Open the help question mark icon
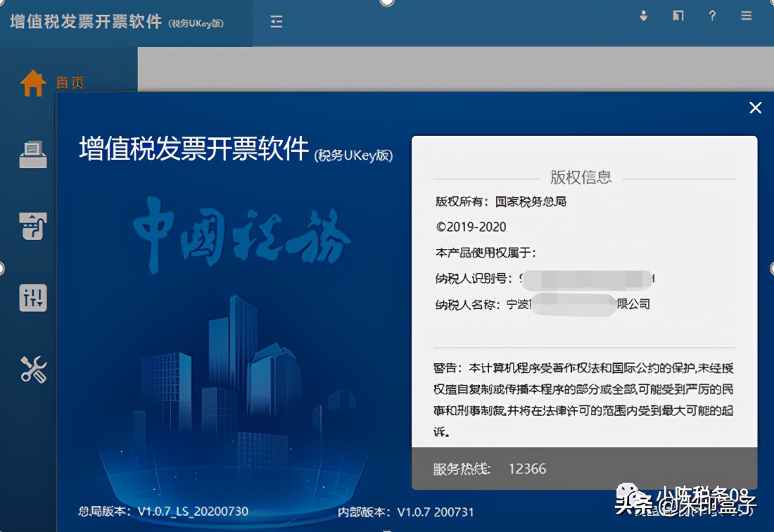Viewport: 774px width, 532px height. point(712,15)
